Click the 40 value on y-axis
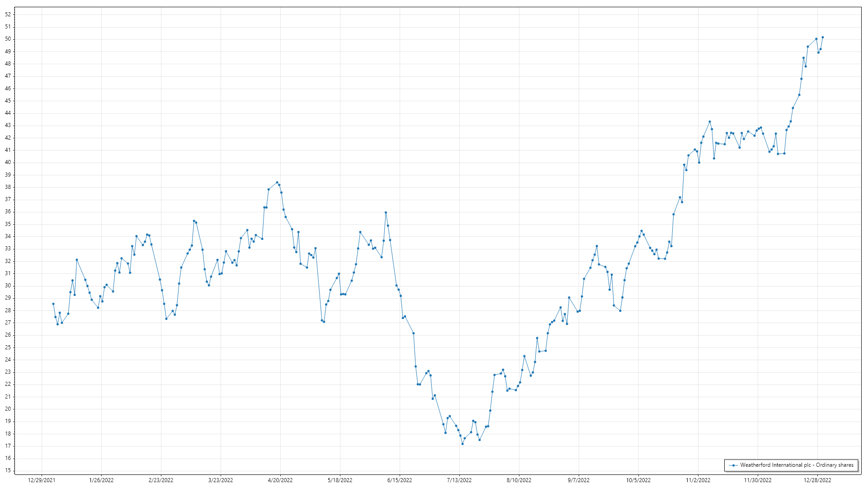 pos(8,163)
